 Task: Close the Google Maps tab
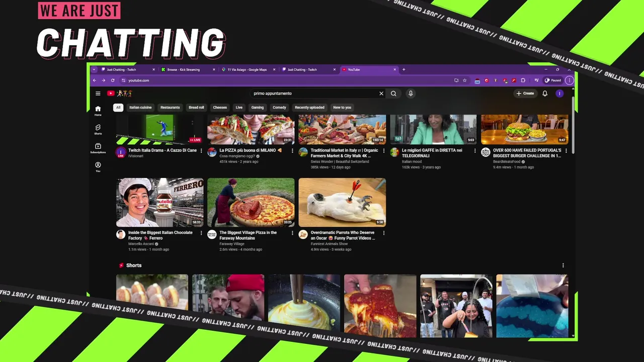pos(274,69)
